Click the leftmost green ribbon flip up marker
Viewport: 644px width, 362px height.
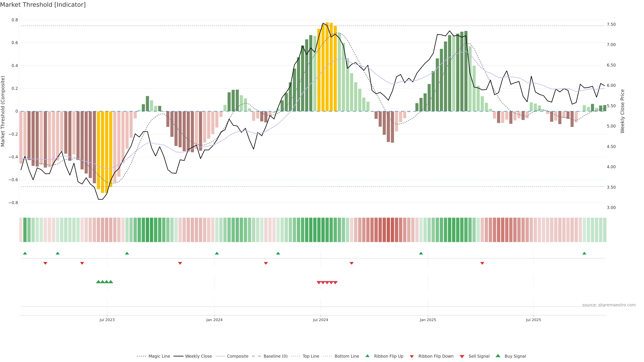point(25,253)
